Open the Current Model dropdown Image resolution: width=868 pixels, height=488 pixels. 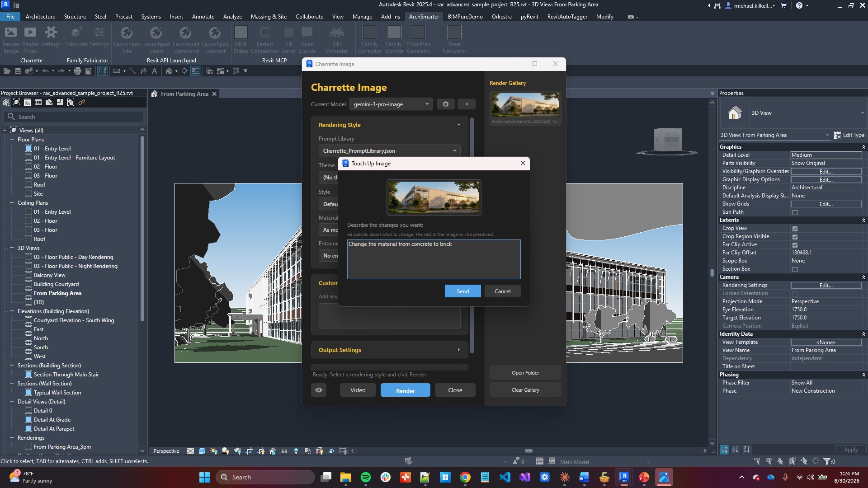391,104
